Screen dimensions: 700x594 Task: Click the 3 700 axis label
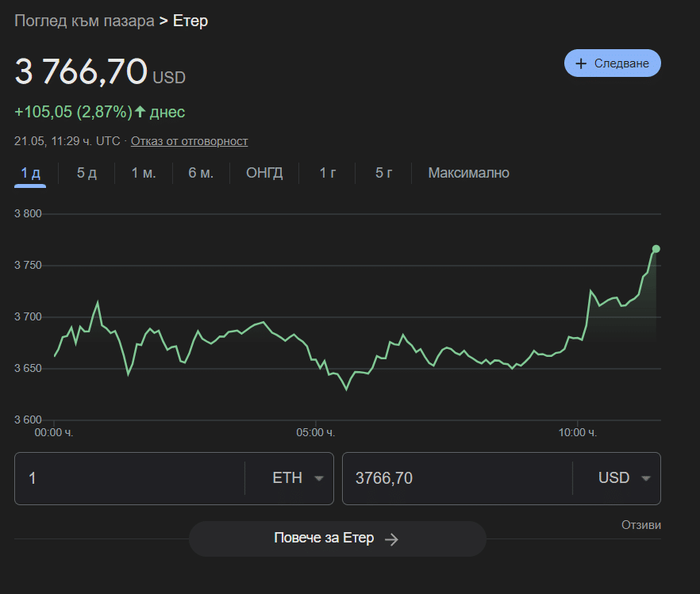[x=28, y=317]
